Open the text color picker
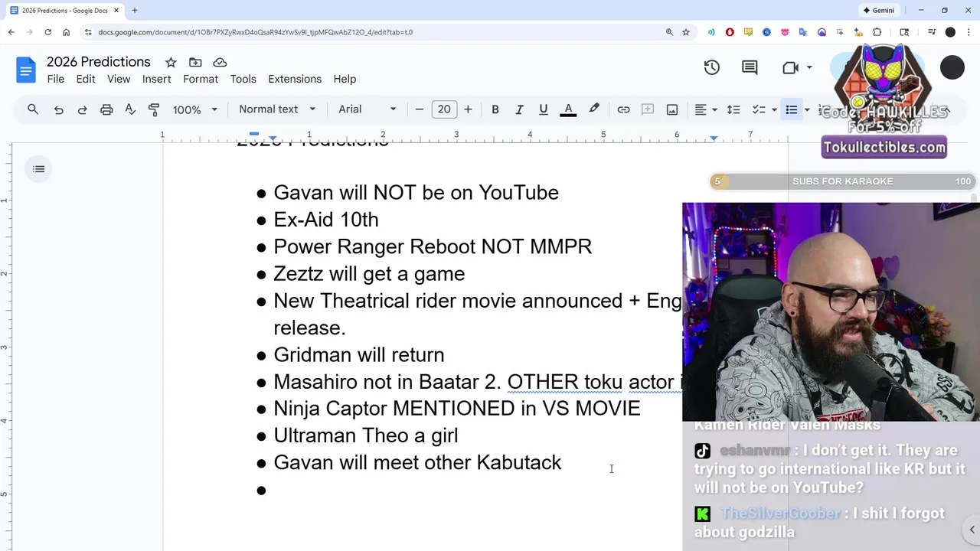Viewport: 980px width, 551px height. [x=568, y=109]
